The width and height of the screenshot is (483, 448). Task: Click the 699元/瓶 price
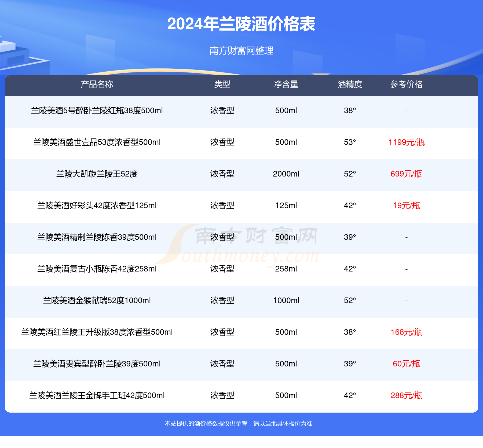(x=407, y=174)
